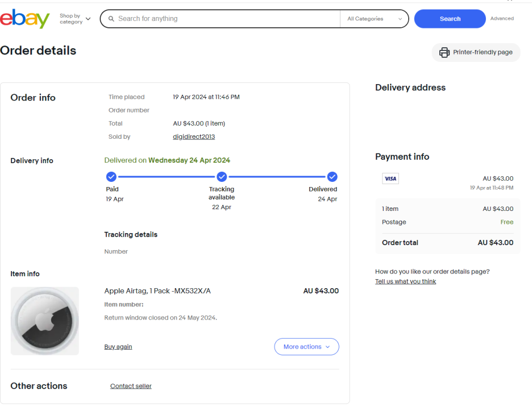Click the Free postage value

pyautogui.click(x=507, y=222)
